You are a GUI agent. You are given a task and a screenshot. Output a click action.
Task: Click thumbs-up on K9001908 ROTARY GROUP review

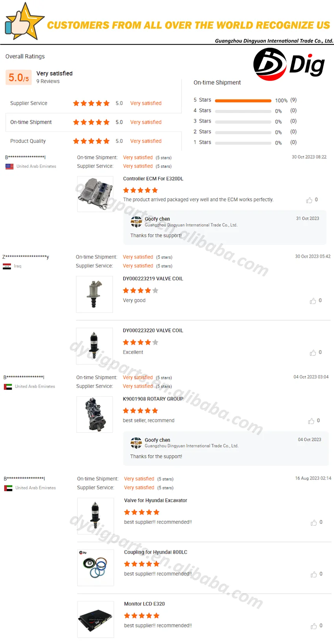coord(311,421)
